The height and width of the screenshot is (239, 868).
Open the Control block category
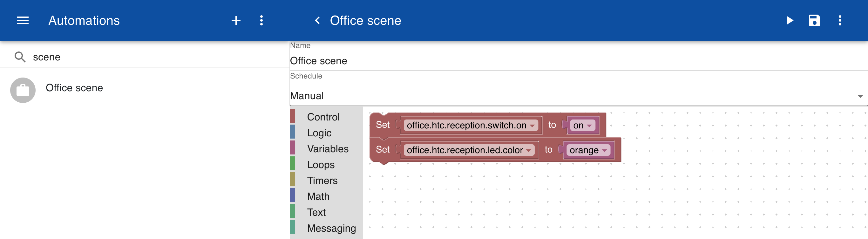(x=323, y=117)
